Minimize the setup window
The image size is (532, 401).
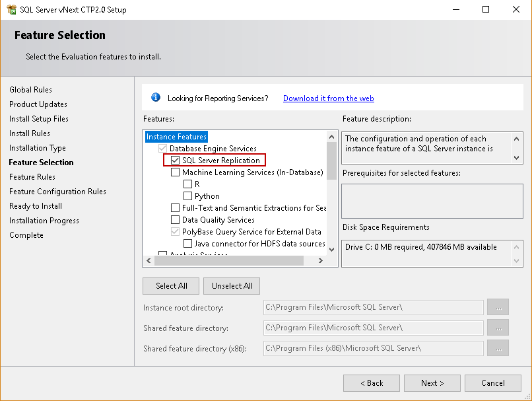click(x=456, y=9)
